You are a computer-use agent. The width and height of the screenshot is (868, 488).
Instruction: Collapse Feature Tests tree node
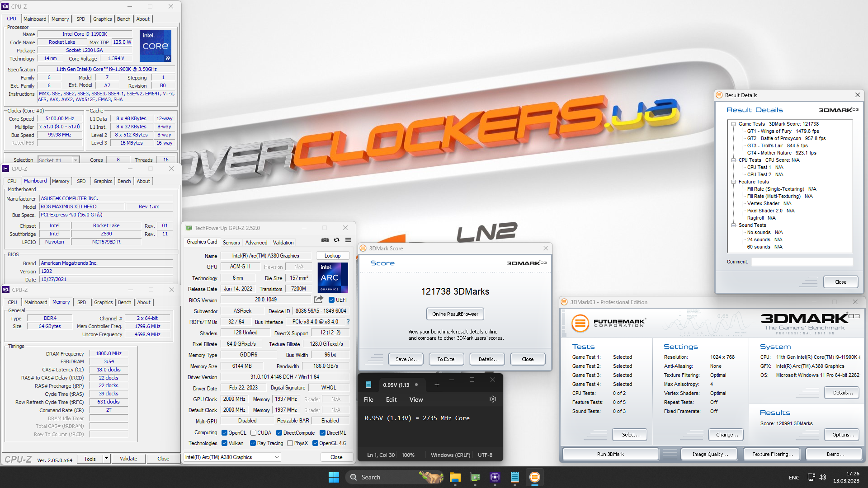pos(733,182)
